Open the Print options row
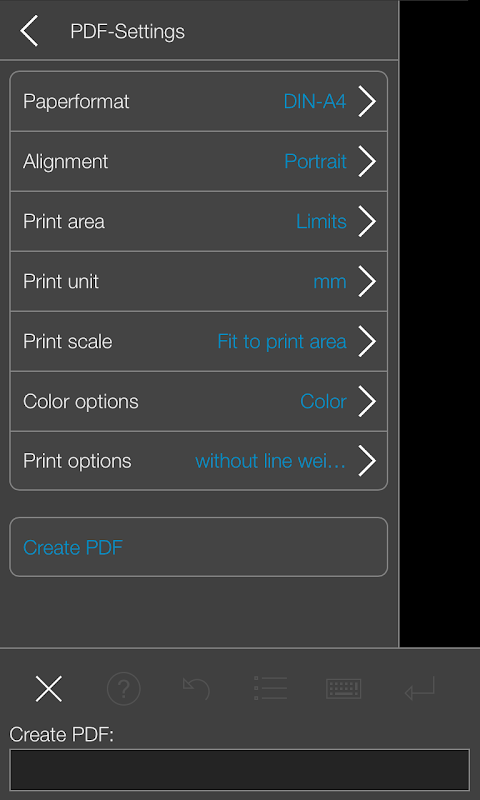480x800 pixels. point(198,461)
